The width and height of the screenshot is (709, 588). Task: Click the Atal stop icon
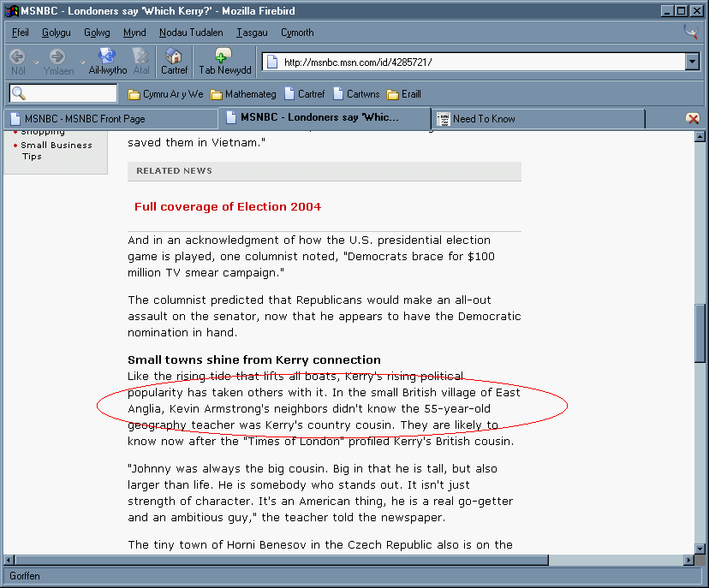[x=141, y=56]
